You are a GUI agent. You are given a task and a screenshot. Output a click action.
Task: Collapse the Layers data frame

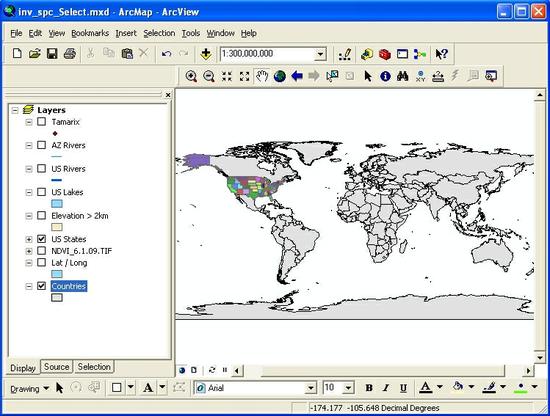pyautogui.click(x=15, y=110)
